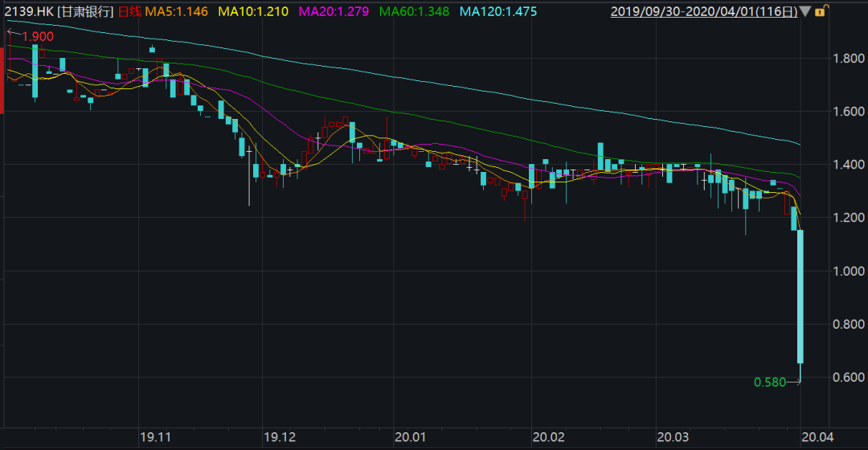Select the MA5:1.146 indicator label
The height and width of the screenshot is (450, 868).
pos(177,11)
